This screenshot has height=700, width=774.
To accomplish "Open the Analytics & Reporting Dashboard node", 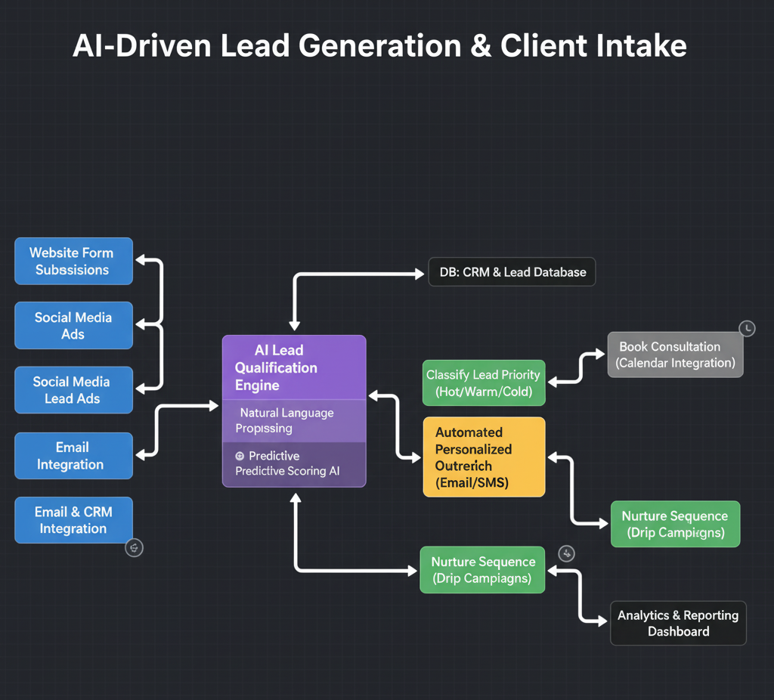I will pos(678,623).
